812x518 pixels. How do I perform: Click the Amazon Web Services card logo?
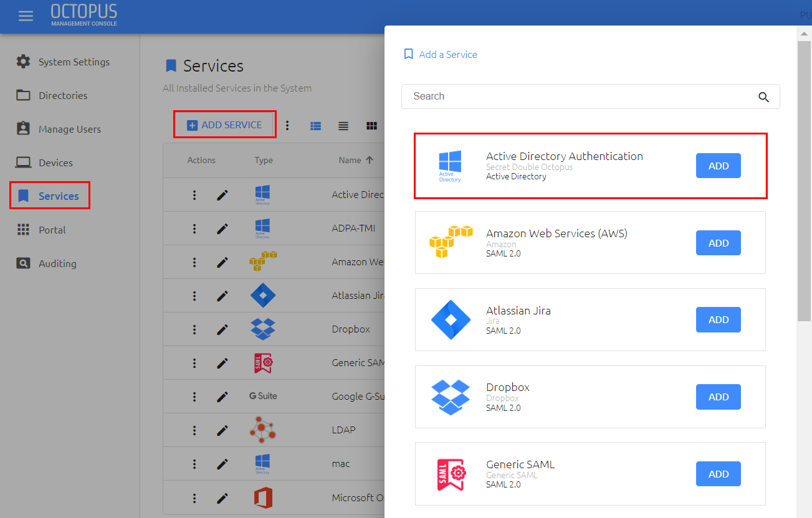[x=451, y=242]
